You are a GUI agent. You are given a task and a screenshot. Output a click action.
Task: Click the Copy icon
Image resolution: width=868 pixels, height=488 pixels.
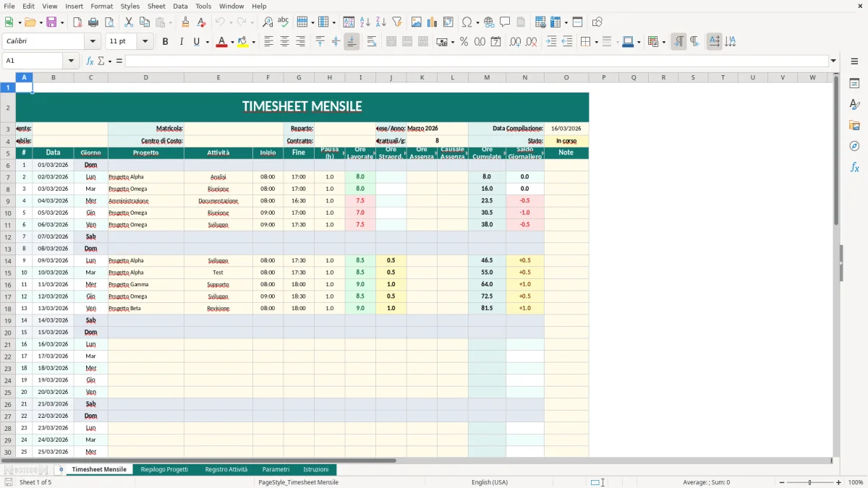tap(145, 22)
